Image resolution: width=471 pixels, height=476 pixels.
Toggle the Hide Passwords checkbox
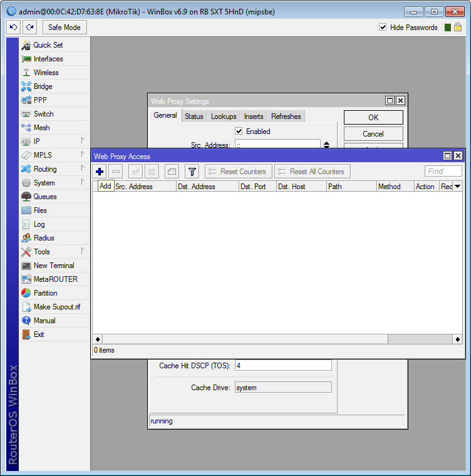click(x=383, y=28)
